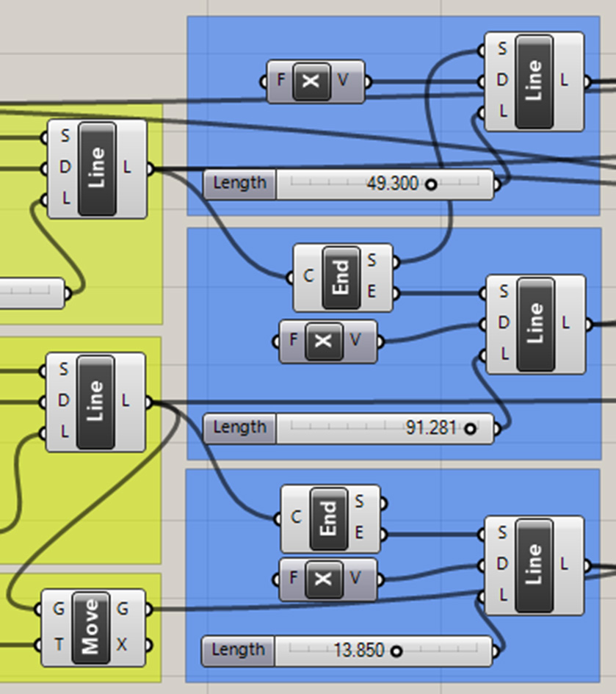Viewport: 616px width, 694px height.
Task: Select Line component above the 13.850 slider
Action: (534, 565)
